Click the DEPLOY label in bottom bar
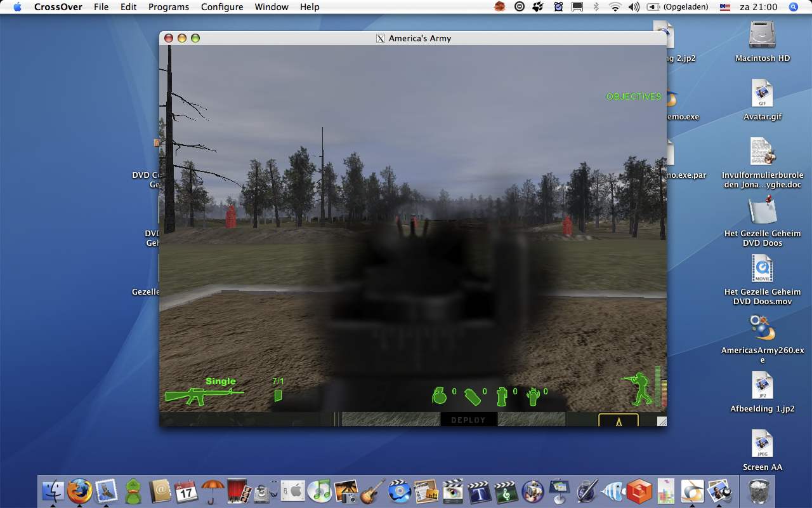The width and height of the screenshot is (812, 508). point(468,420)
